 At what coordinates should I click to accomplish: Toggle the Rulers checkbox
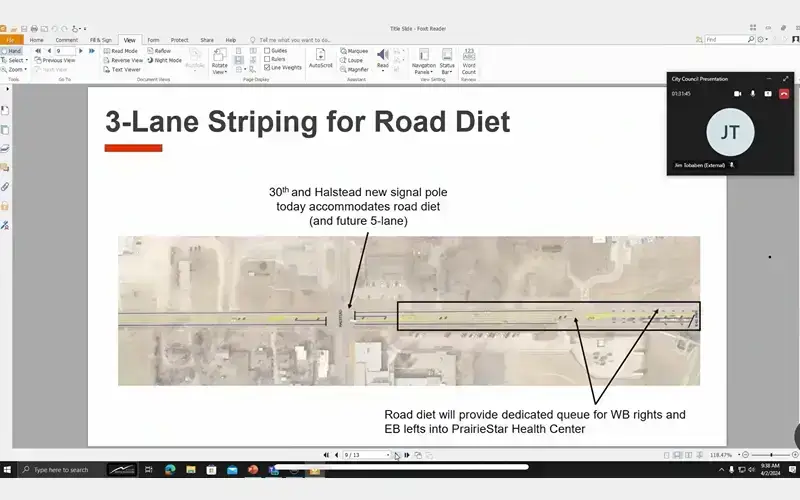(x=267, y=59)
